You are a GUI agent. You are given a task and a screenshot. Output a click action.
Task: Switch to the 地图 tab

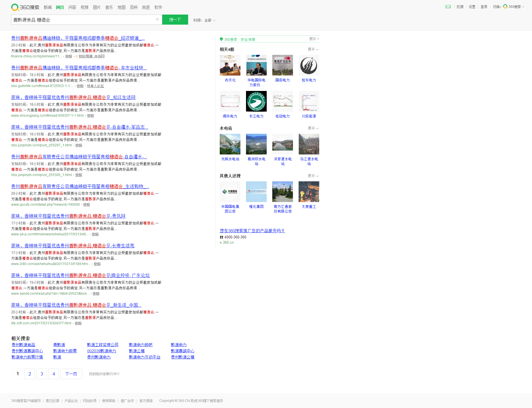click(121, 7)
